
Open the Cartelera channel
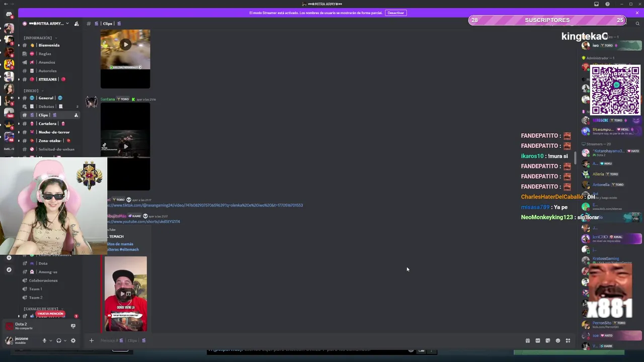(50, 124)
